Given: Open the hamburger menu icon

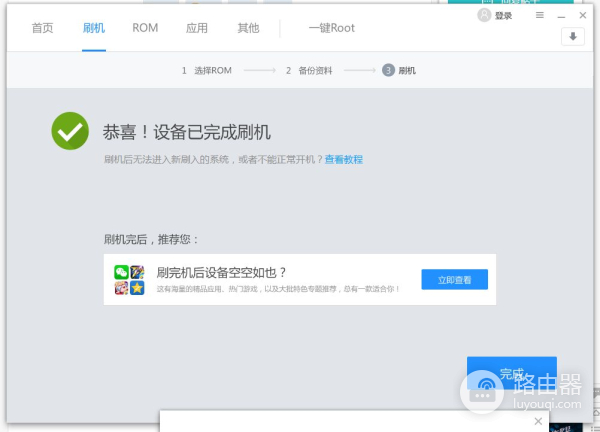Looking at the screenshot, I should point(540,15).
